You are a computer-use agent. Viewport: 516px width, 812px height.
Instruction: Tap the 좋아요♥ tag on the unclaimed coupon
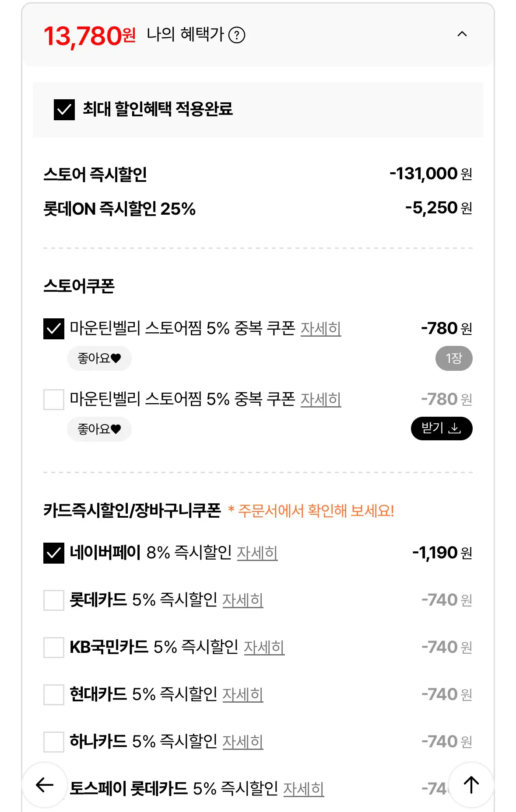(x=99, y=429)
